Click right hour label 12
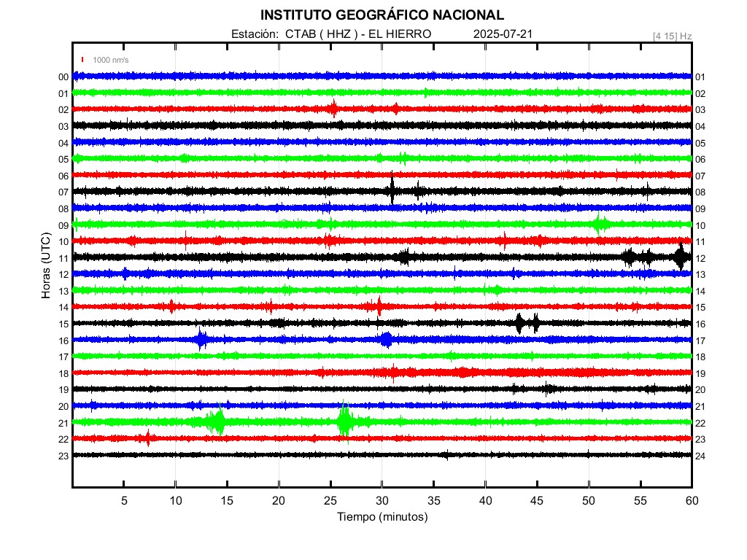Screen dimensions: 747x560 pyautogui.click(x=700, y=259)
